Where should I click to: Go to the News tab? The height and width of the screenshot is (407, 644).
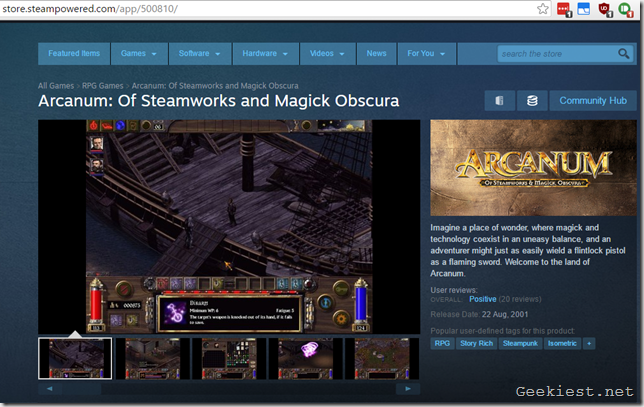pos(376,53)
